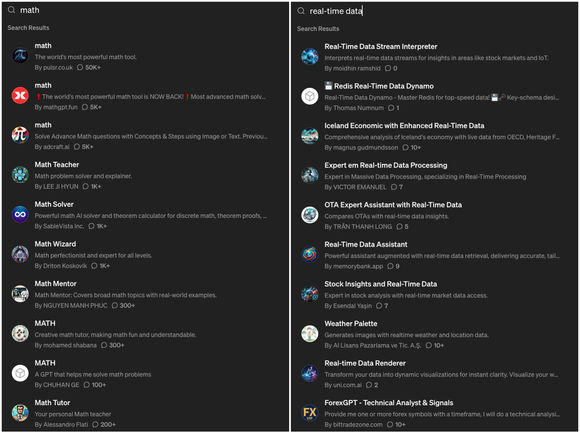Image resolution: width=580 pixels, height=433 pixels.
Task: Open Stock Insights and Real-Time Data
Action: pos(434,294)
